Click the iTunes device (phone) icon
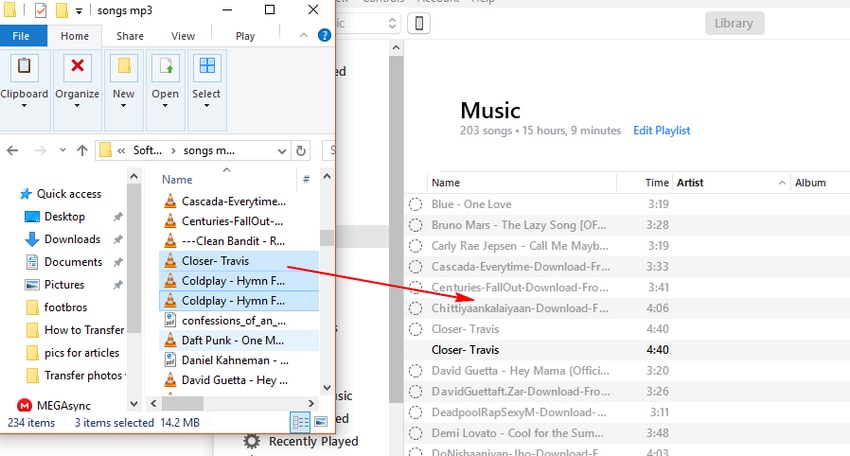850x456 pixels. click(x=419, y=23)
